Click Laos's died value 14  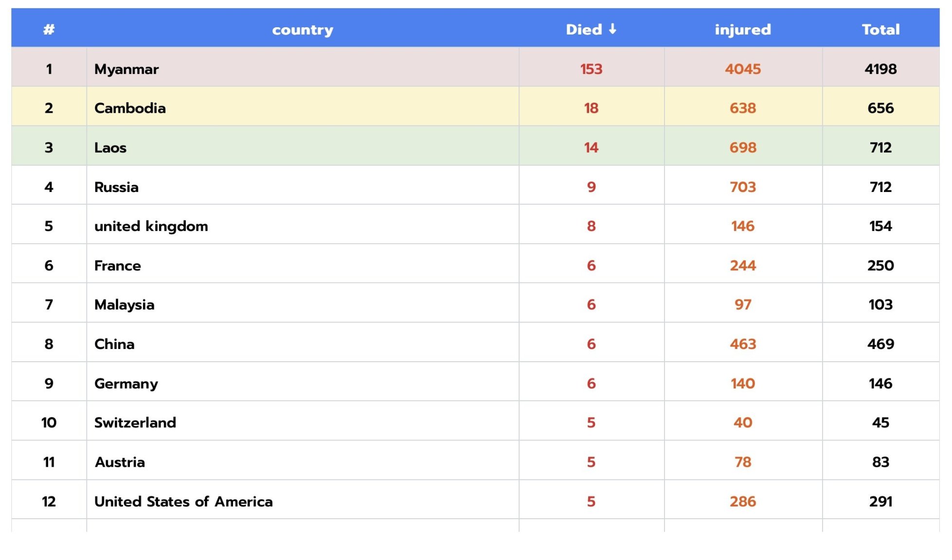point(591,147)
